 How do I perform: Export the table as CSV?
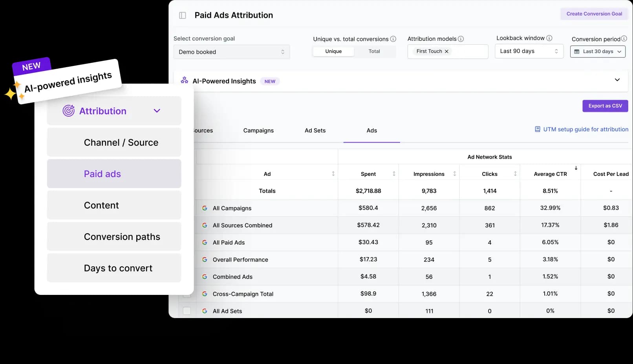[x=605, y=106]
